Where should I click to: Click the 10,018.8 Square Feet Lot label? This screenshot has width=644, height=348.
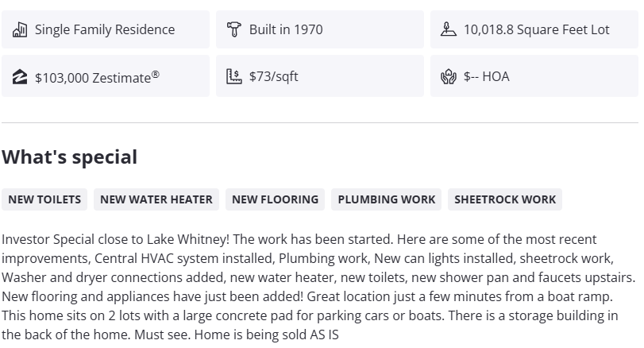coord(537,30)
